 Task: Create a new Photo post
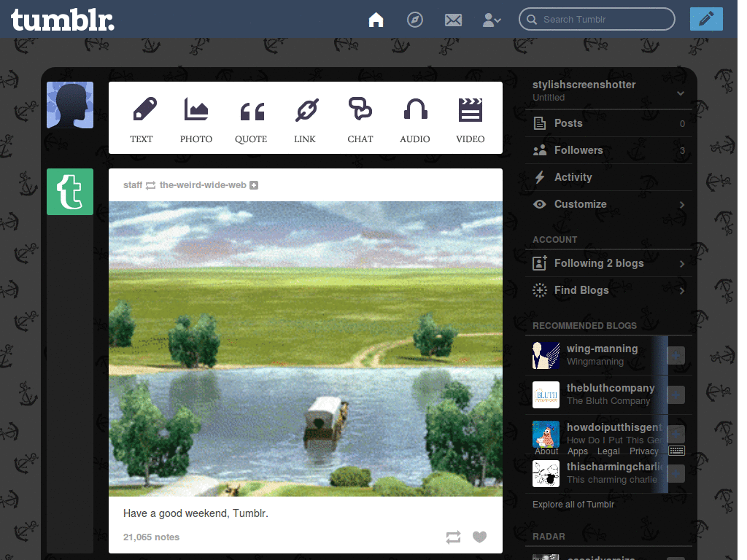pos(196,120)
